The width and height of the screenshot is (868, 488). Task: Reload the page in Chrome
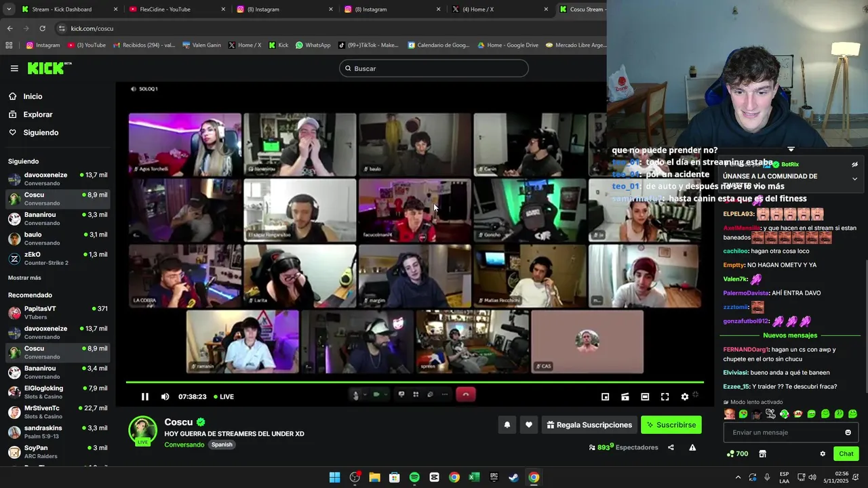pyautogui.click(x=42, y=28)
